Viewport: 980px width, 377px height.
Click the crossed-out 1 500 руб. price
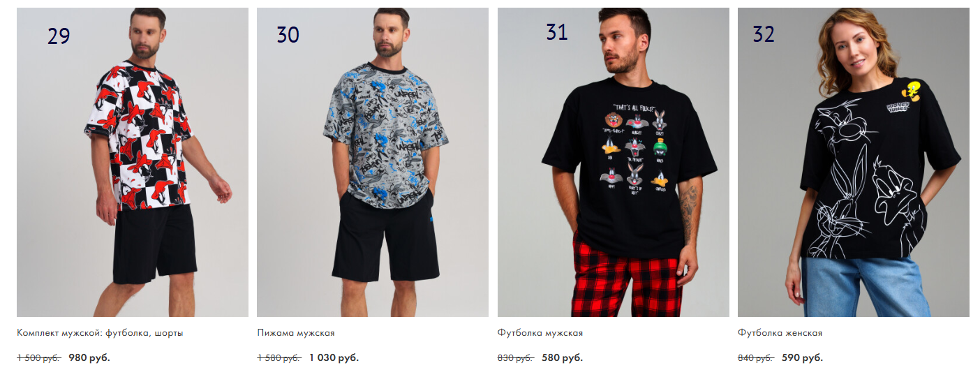click(x=39, y=358)
